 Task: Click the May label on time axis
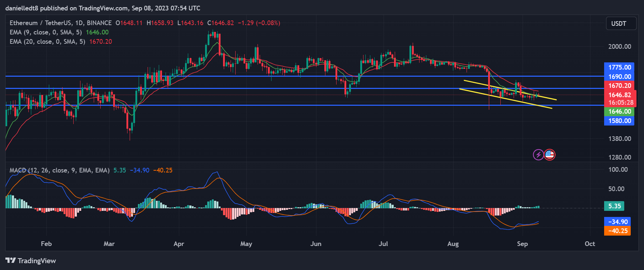point(246,244)
